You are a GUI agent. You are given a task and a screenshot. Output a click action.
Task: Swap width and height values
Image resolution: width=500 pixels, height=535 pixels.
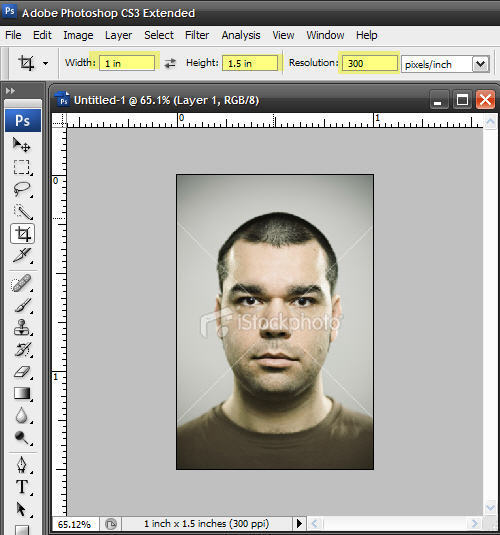pos(170,63)
